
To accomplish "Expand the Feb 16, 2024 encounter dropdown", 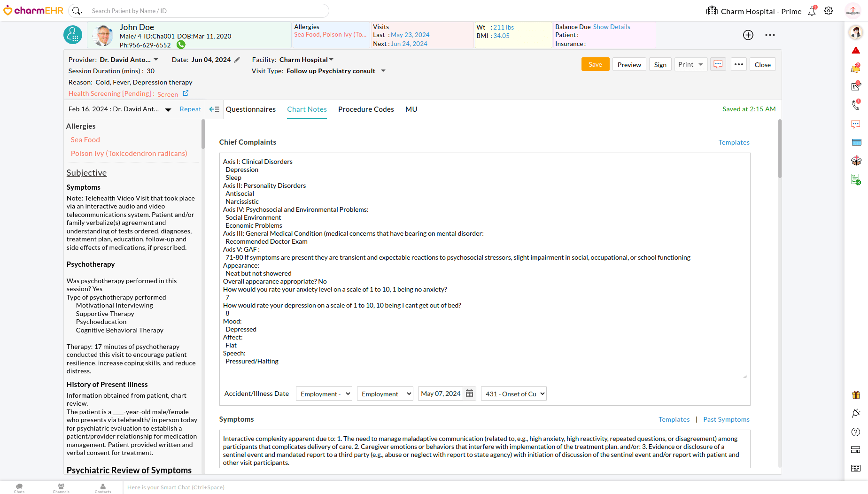I will click(168, 109).
